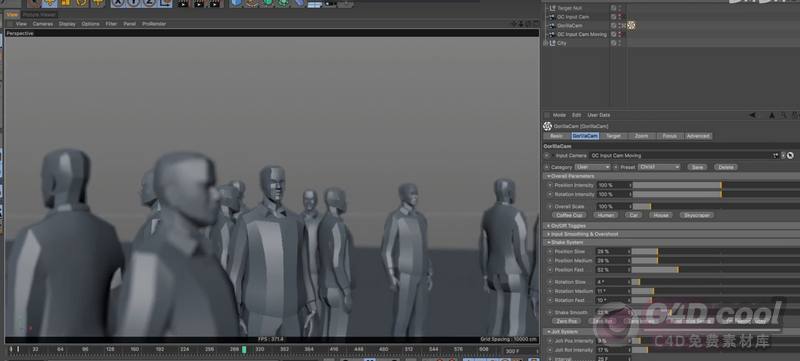Switch to the Zoom tab

tap(641, 136)
